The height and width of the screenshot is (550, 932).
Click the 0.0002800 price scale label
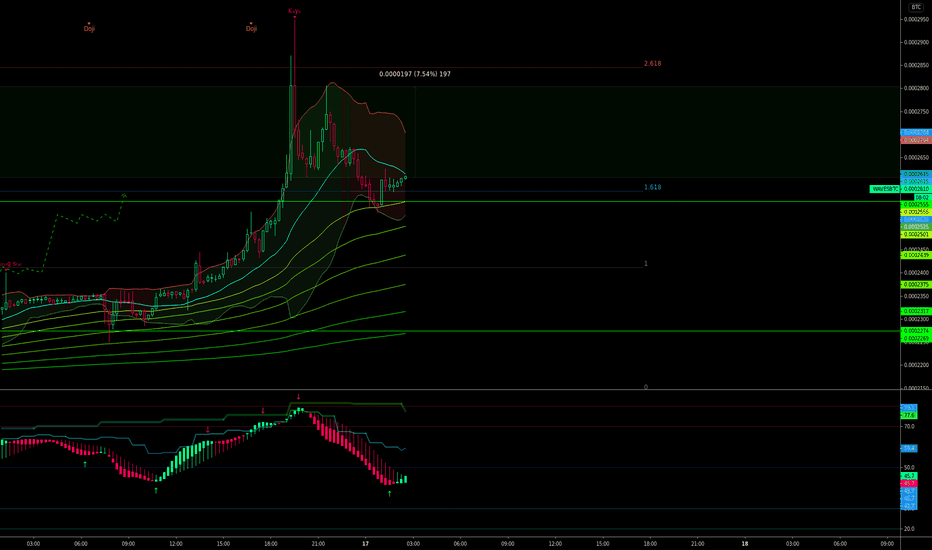pos(916,88)
